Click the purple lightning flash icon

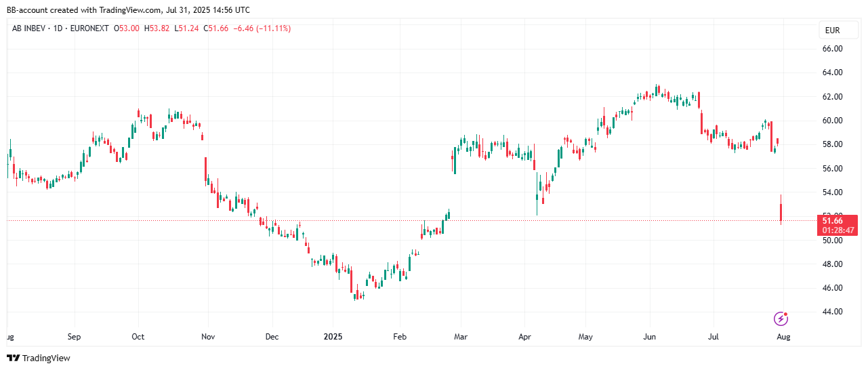coord(781,318)
